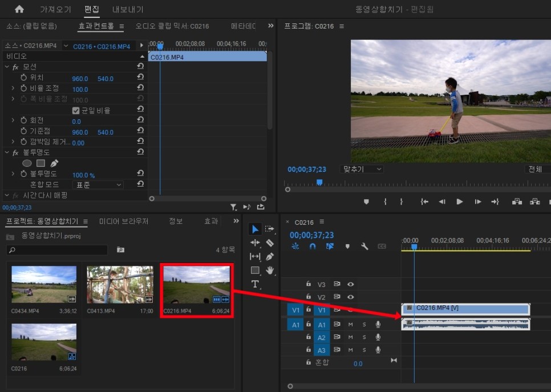Create free-draw bezier mask under 불투명도
Image resolution: width=551 pixels, height=392 pixels.
[x=54, y=163]
